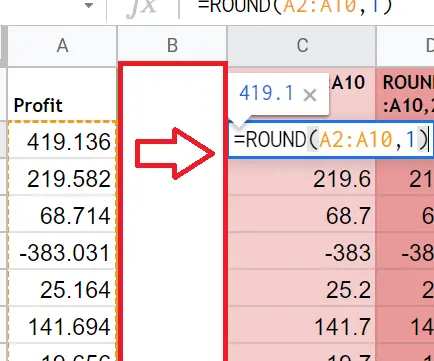Select cell showing 25.2
The width and height of the screenshot is (434, 361).
tap(302, 288)
